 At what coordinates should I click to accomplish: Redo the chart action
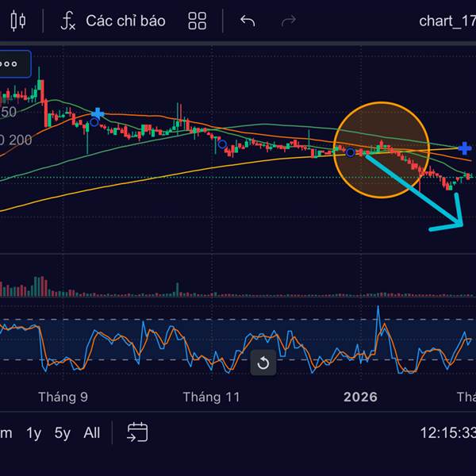point(289,21)
